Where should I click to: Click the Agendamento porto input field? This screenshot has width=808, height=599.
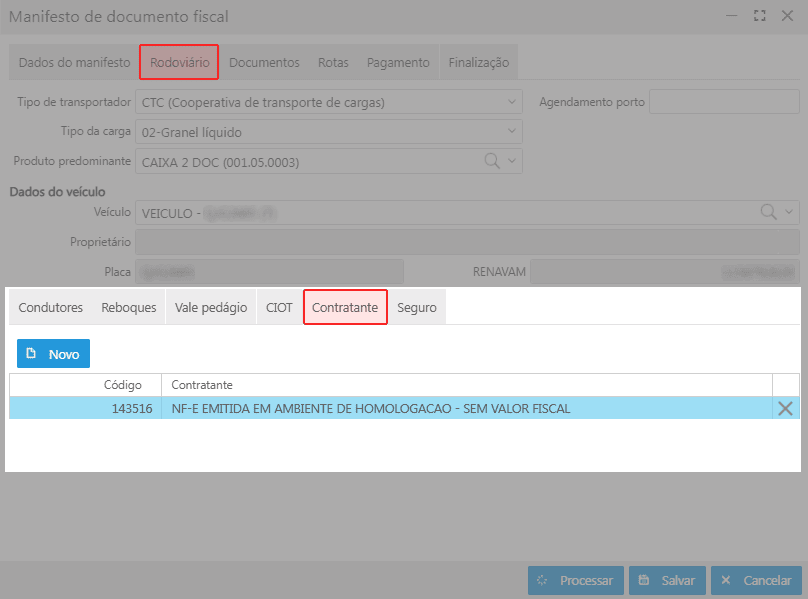click(724, 102)
